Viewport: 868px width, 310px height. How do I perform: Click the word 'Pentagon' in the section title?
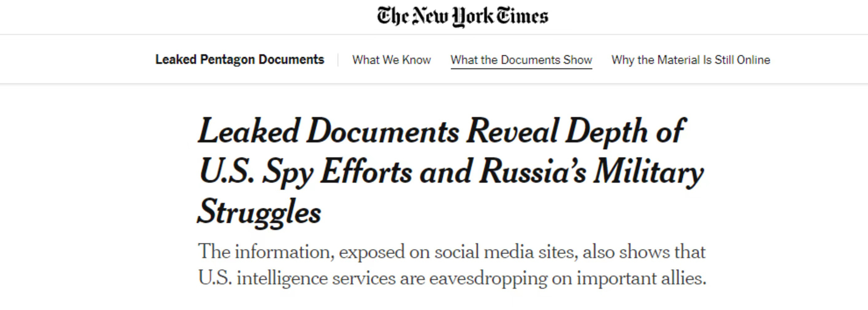coord(227,60)
